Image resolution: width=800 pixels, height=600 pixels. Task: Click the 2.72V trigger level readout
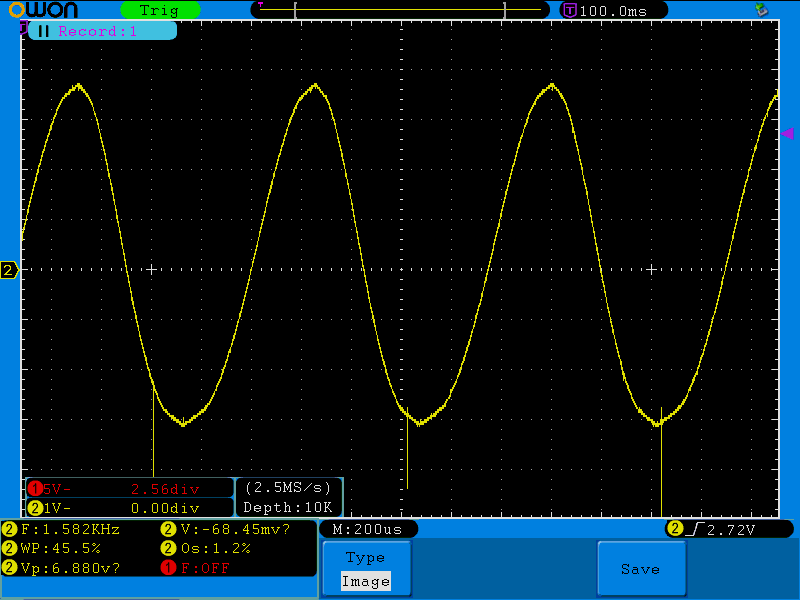coord(729,530)
